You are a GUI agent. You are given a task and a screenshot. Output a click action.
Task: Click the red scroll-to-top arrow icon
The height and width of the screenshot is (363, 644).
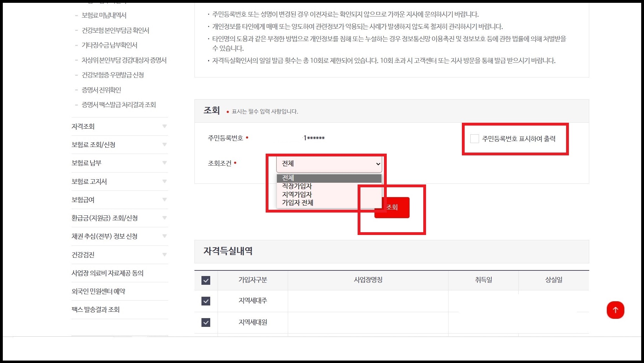coord(616,310)
